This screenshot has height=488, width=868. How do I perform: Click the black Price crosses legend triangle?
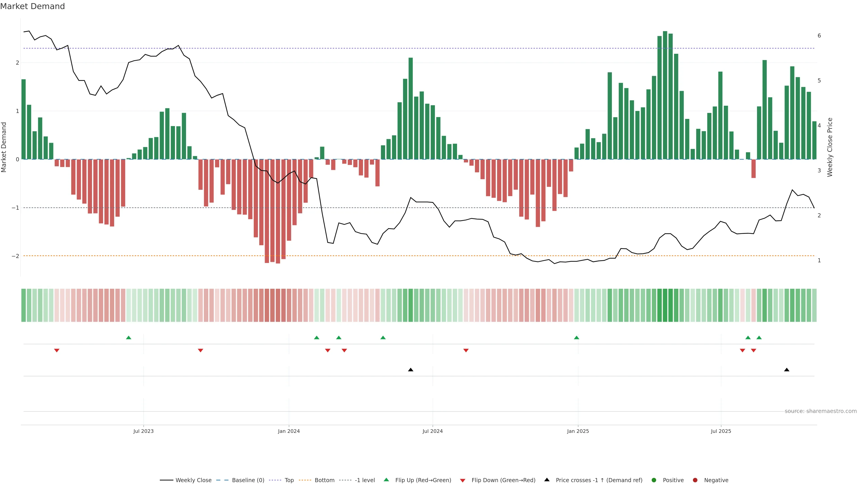pos(547,480)
